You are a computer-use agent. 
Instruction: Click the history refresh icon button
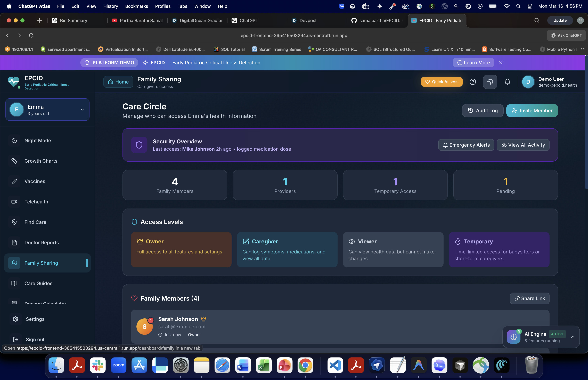coord(490,82)
